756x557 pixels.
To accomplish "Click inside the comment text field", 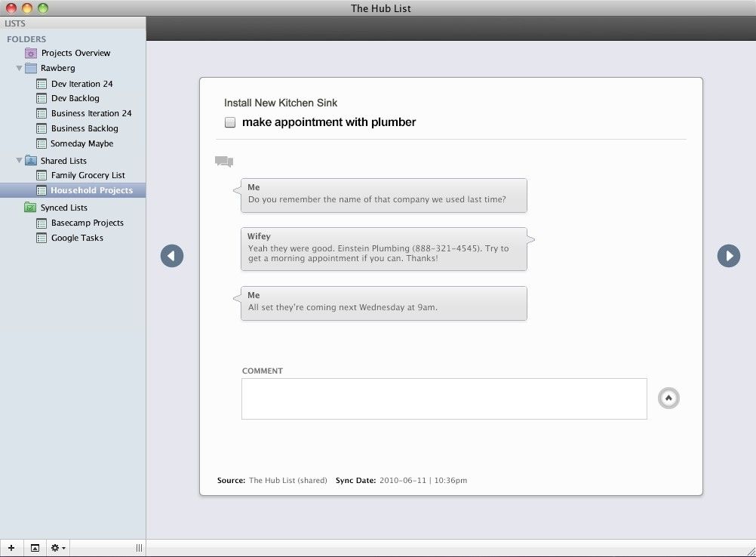I will 444,399.
